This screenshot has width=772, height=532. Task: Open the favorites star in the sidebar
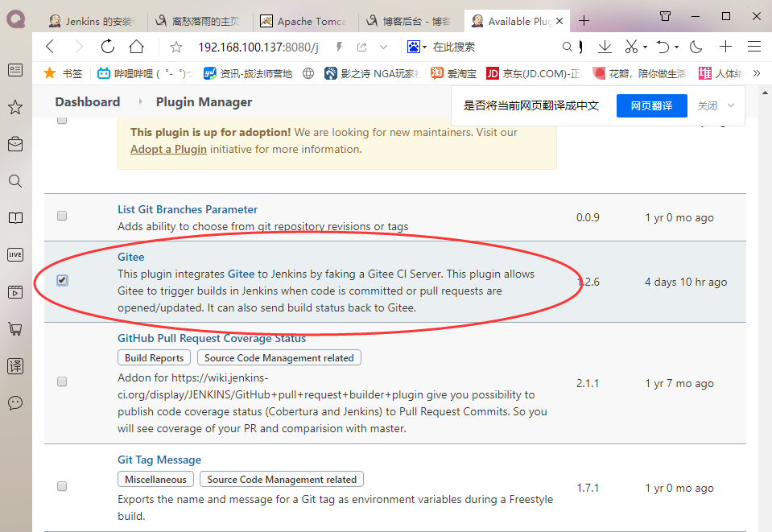click(x=15, y=107)
